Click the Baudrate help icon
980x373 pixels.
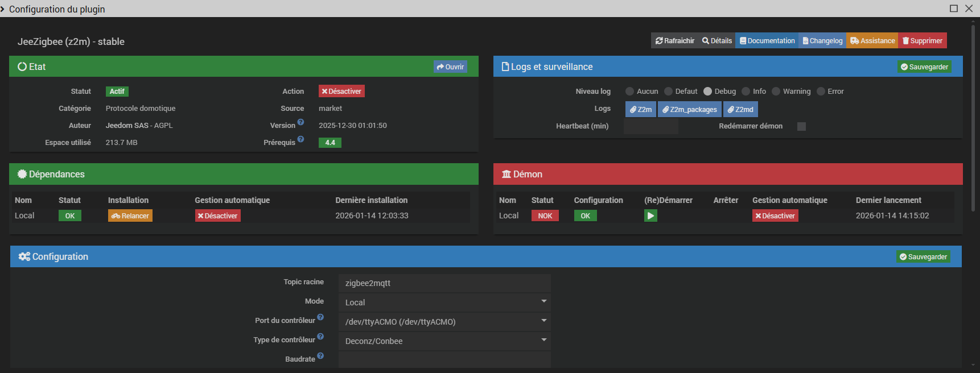(320, 356)
